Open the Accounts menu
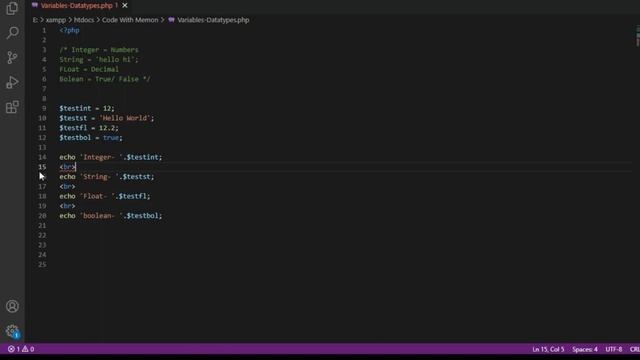Image resolution: width=640 pixels, height=360 pixels. click(x=12, y=306)
